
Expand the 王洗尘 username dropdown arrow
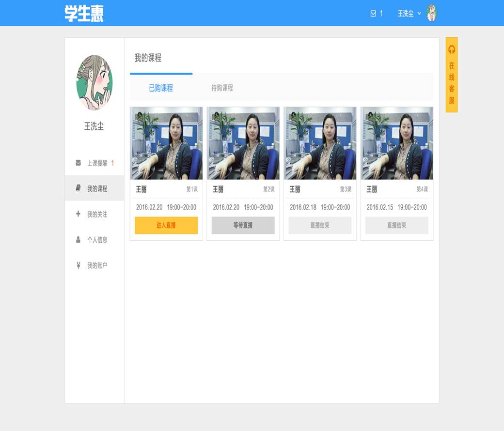coord(419,14)
